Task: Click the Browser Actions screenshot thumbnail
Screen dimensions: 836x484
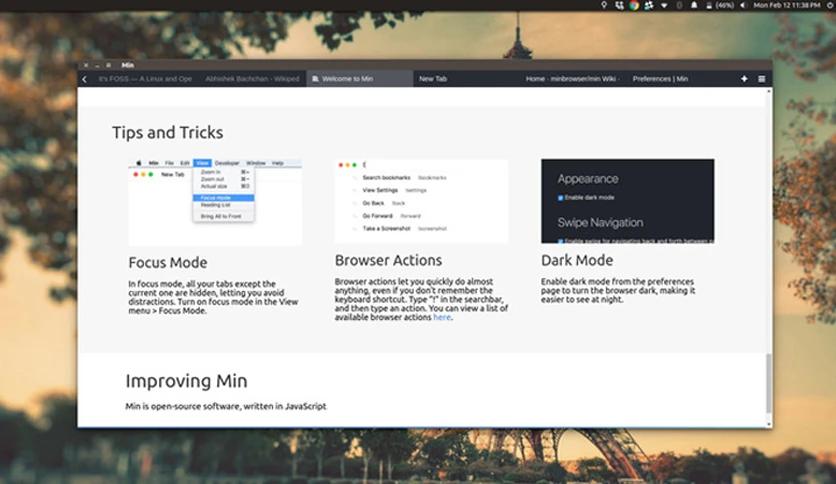Action: click(421, 201)
